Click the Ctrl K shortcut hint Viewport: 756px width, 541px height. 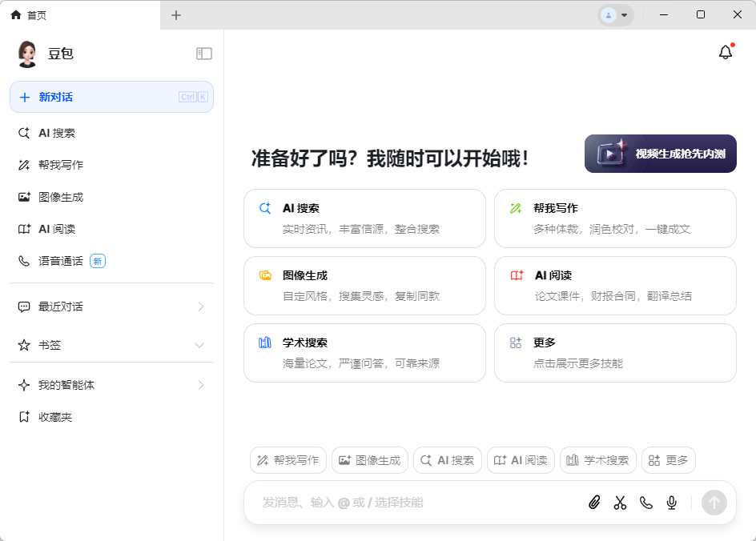point(193,97)
